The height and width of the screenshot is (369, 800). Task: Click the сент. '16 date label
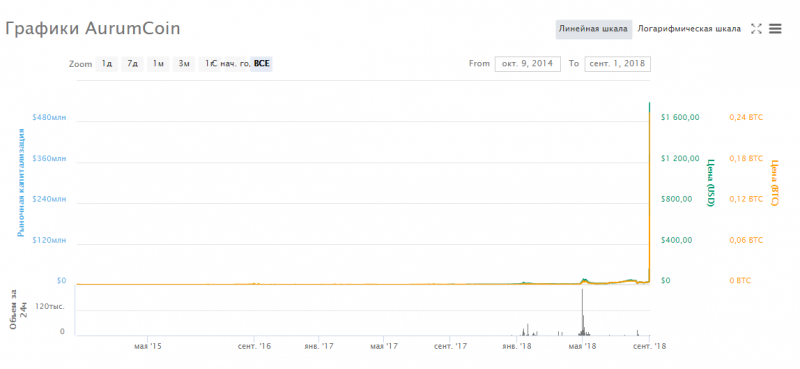click(x=254, y=346)
